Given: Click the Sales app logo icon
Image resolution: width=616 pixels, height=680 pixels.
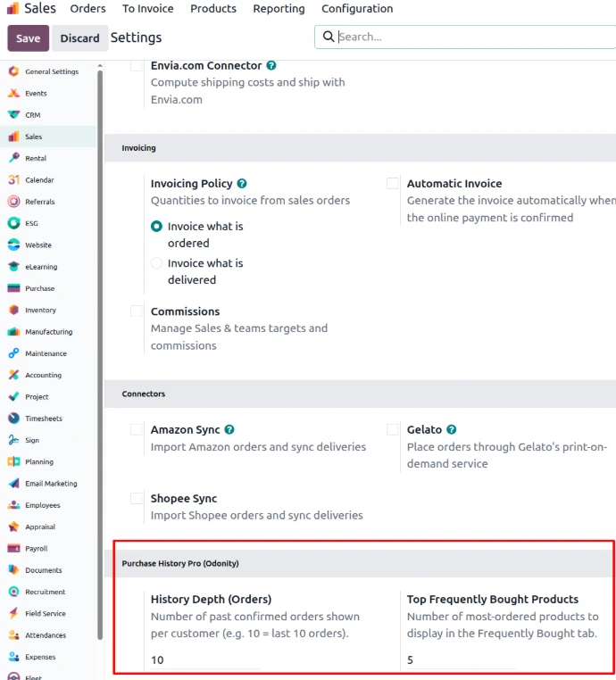Looking at the screenshot, I should [12, 9].
